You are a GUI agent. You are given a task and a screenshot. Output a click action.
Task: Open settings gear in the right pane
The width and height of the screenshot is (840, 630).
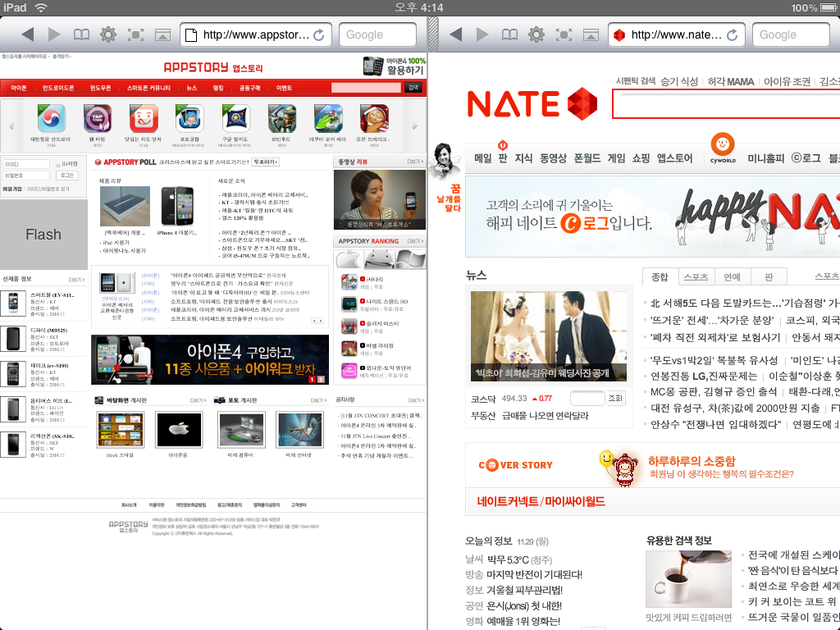click(x=536, y=34)
